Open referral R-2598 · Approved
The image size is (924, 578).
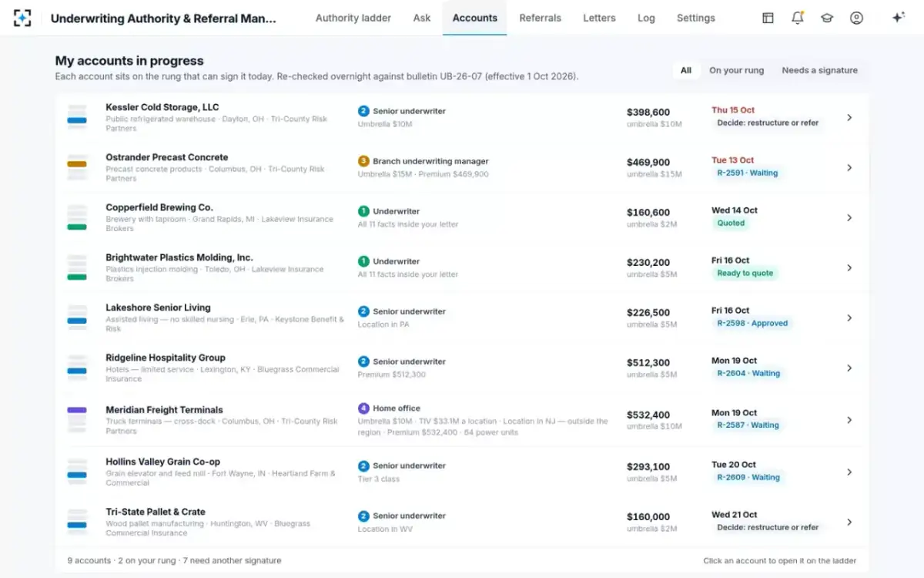pyautogui.click(x=752, y=324)
